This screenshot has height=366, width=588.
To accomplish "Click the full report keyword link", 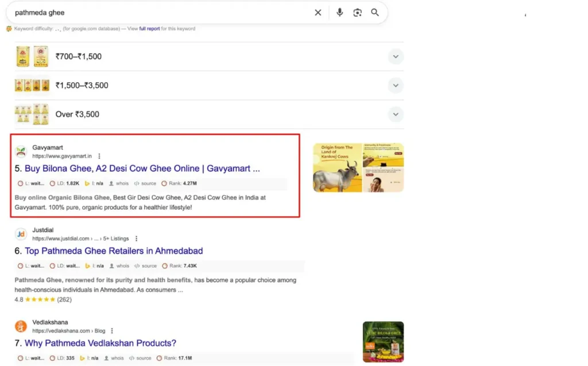I will pyautogui.click(x=149, y=29).
